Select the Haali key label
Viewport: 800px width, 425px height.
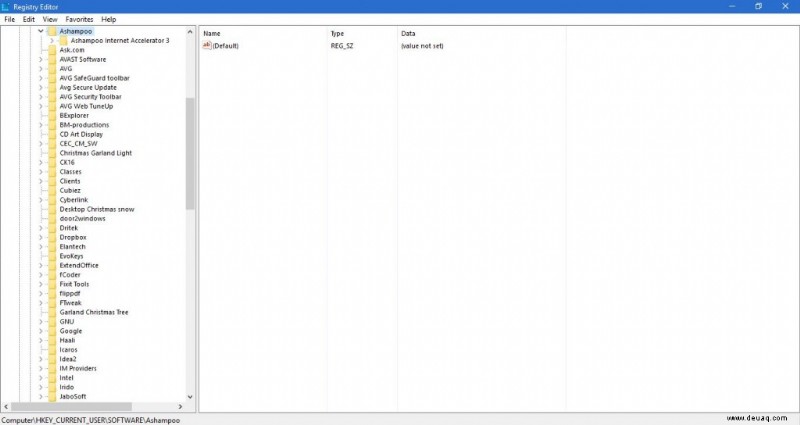(x=67, y=340)
